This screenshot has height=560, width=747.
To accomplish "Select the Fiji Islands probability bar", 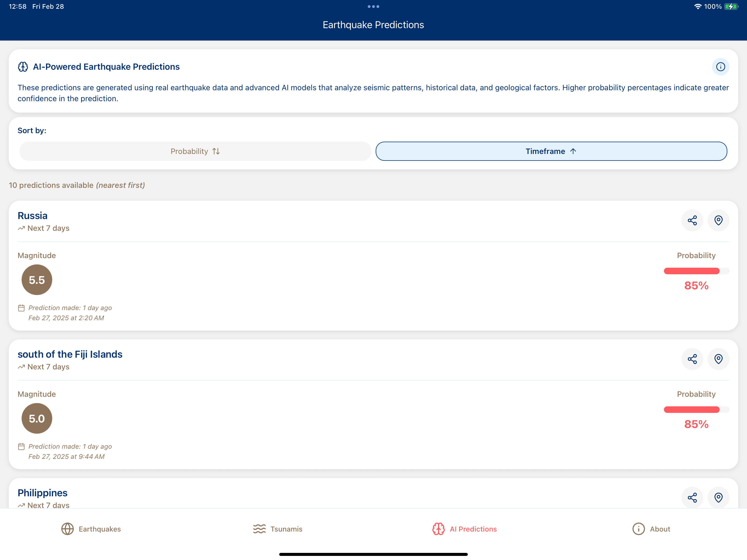I will [696, 409].
